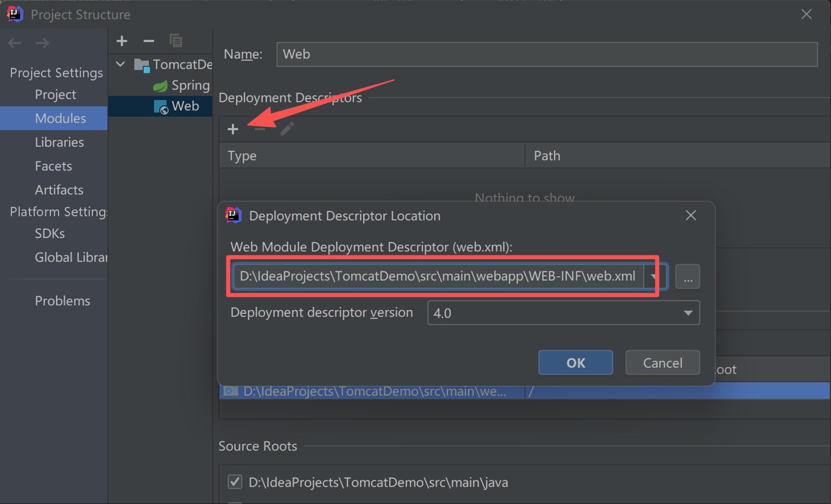Click the copy module icon

pyautogui.click(x=175, y=42)
